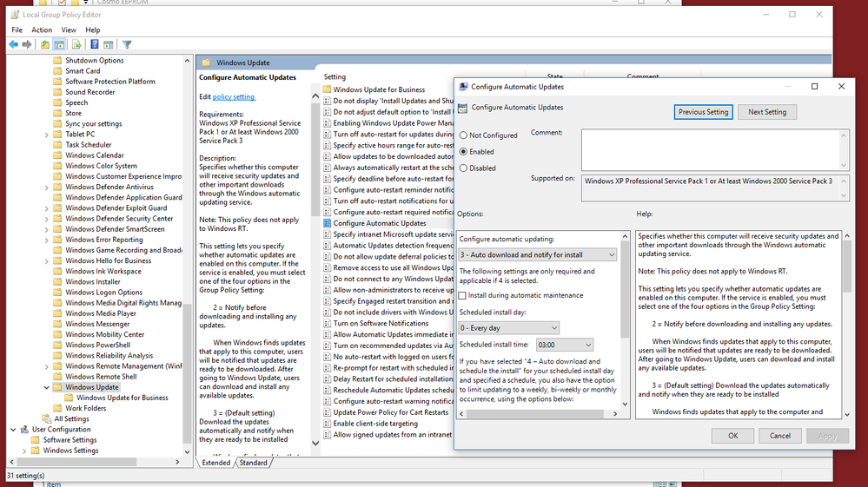This screenshot has height=487, width=868.
Task: Click the blue Back arrow toolbar icon
Action: [x=13, y=45]
